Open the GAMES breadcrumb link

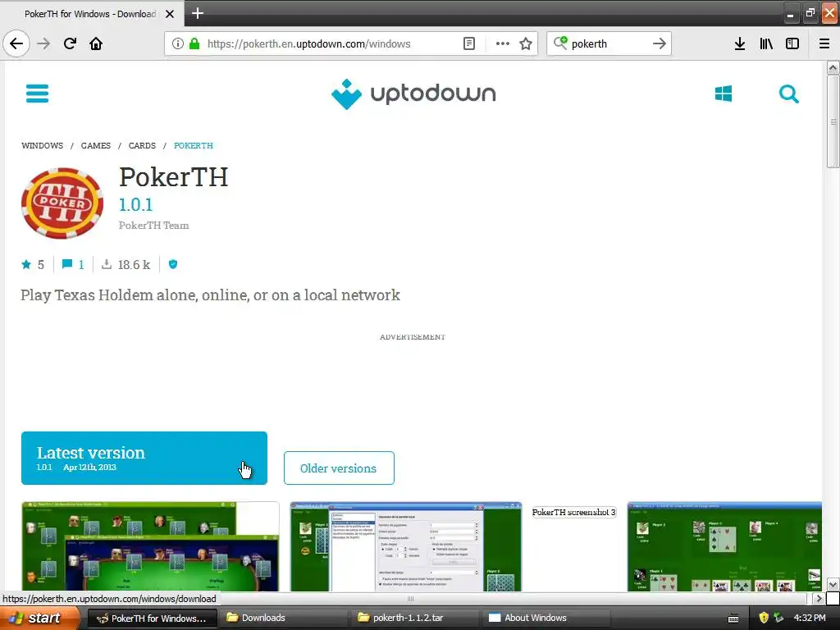pyautogui.click(x=96, y=146)
